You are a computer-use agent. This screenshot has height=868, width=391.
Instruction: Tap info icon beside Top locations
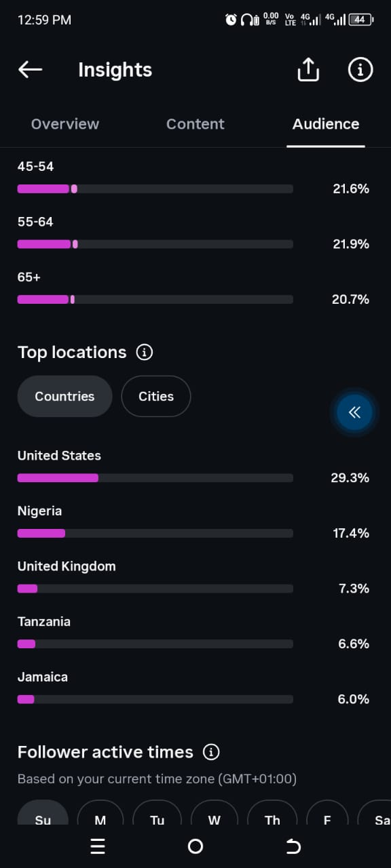click(x=145, y=353)
